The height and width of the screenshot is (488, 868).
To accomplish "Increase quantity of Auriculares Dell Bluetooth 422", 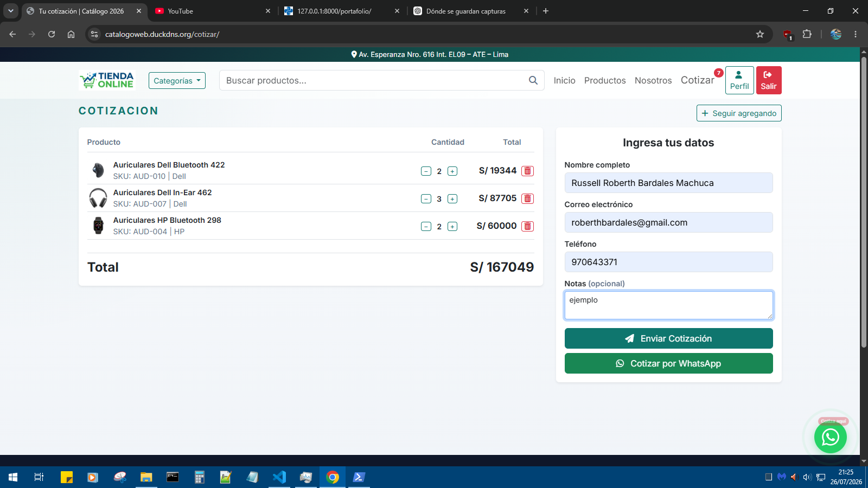I will [x=452, y=171].
